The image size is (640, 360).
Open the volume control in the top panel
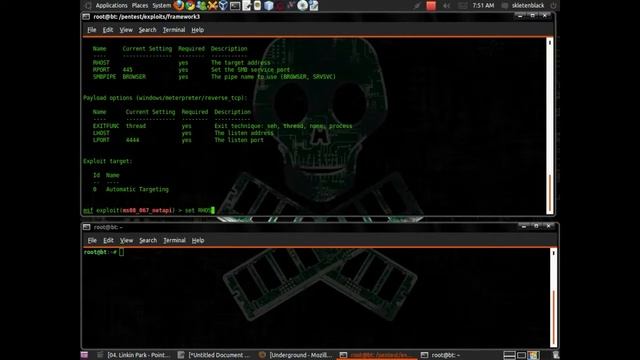447,5
